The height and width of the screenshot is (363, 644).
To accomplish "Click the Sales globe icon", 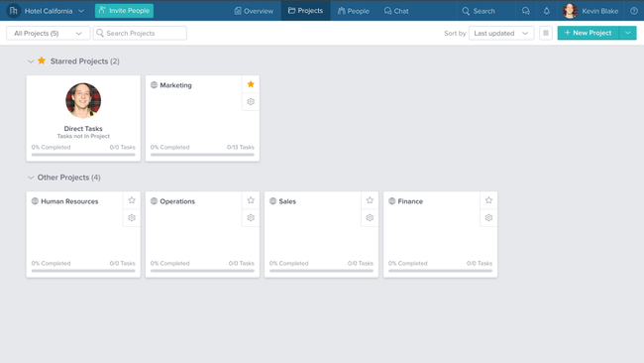I will (273, 201).
